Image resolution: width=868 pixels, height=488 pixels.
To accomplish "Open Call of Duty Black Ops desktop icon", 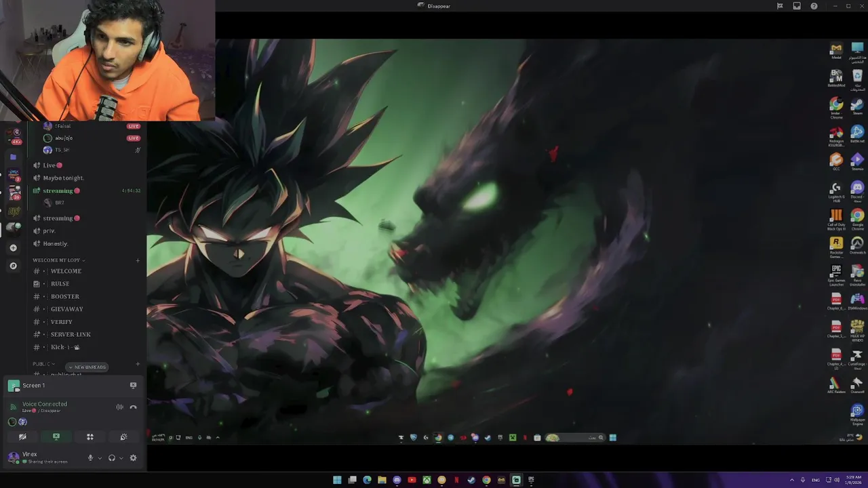I will click(836, 219).
